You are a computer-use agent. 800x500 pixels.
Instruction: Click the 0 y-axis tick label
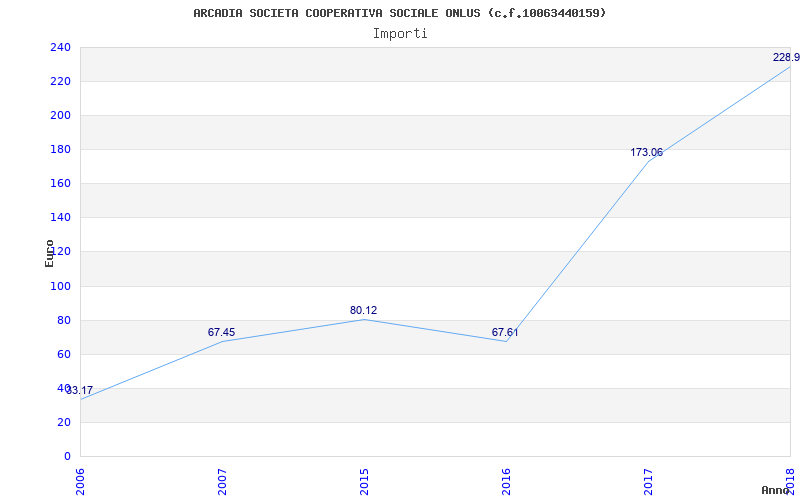click(67, 456)
